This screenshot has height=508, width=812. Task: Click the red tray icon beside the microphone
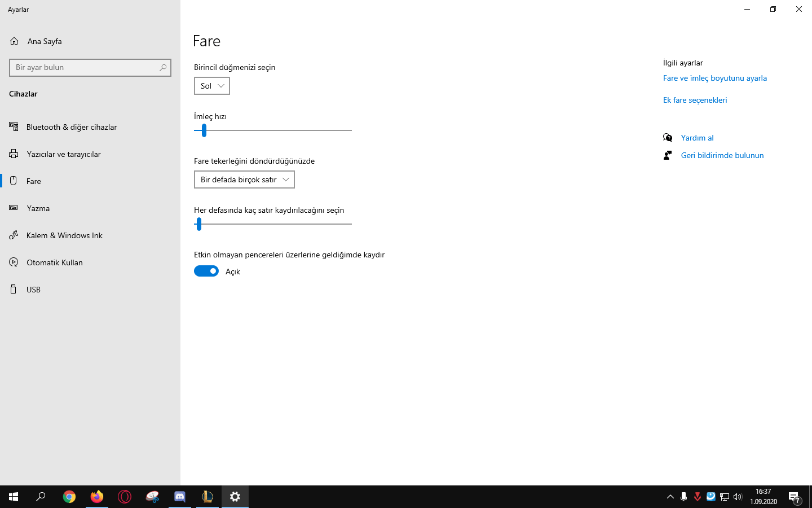(698, 497)
